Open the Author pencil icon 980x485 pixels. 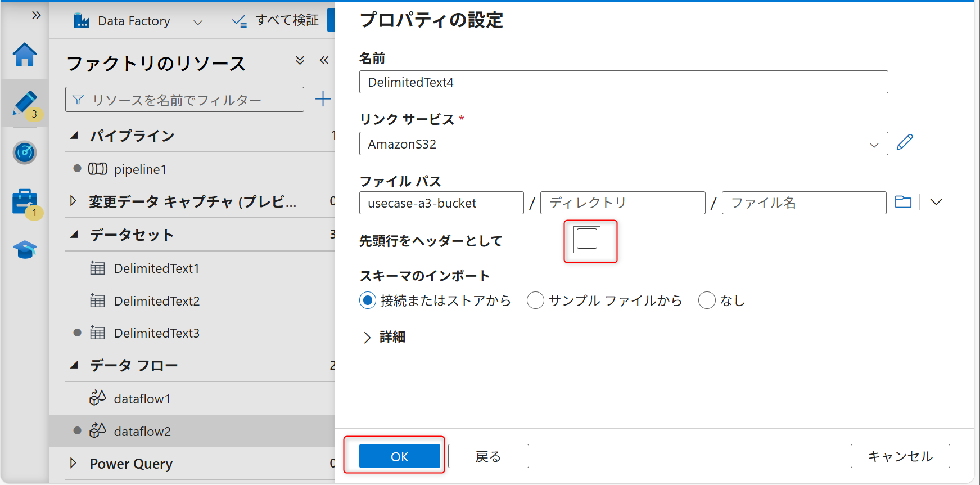(25, 104)
